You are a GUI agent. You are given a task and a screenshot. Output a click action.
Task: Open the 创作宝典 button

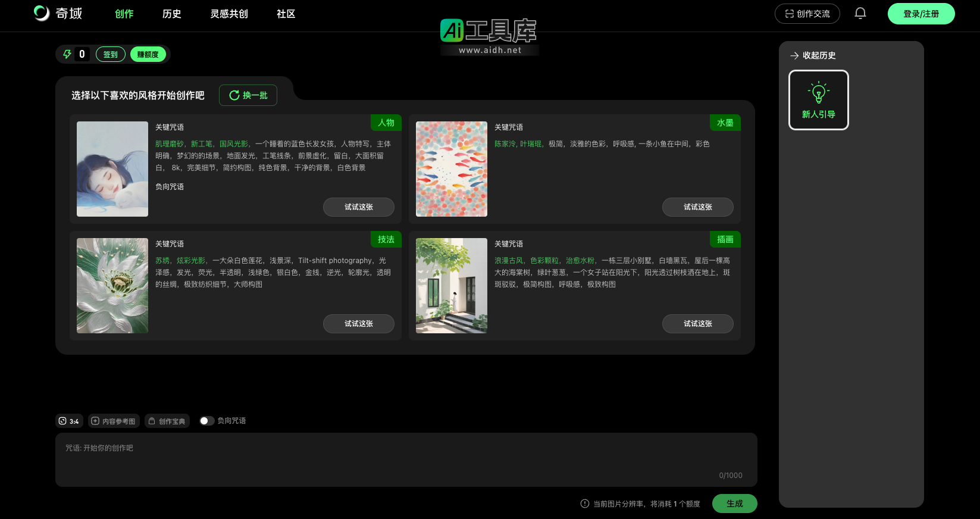[x=167, y=421]
